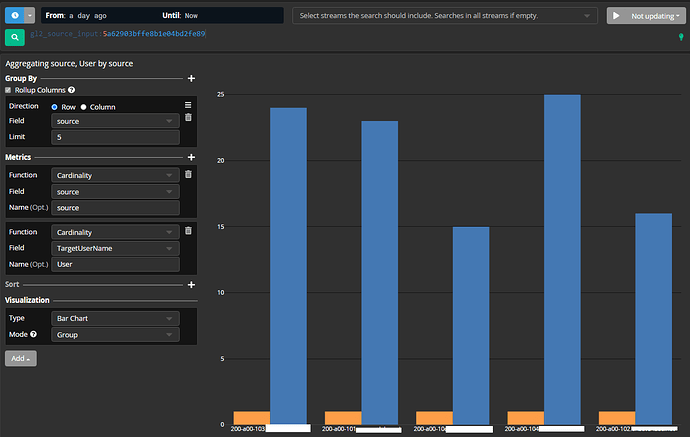The image size is (690, 437).
Task: Click the green search magnifier button
Action: pos(15,37)
